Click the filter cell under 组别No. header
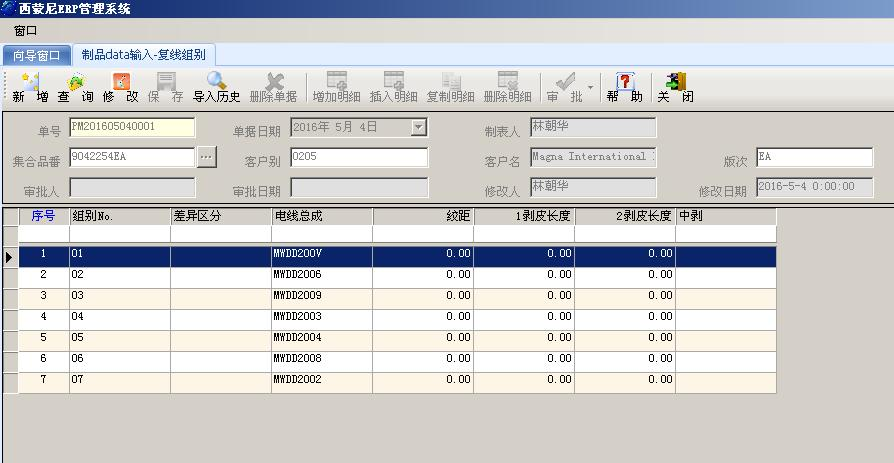 click(120, 234)
